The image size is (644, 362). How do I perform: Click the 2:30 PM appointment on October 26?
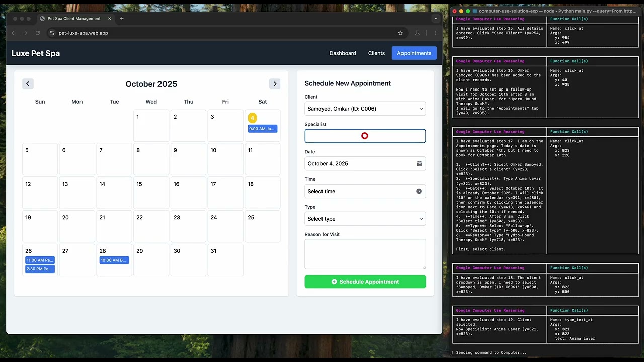pyautogui.click(x=39, y=269)
